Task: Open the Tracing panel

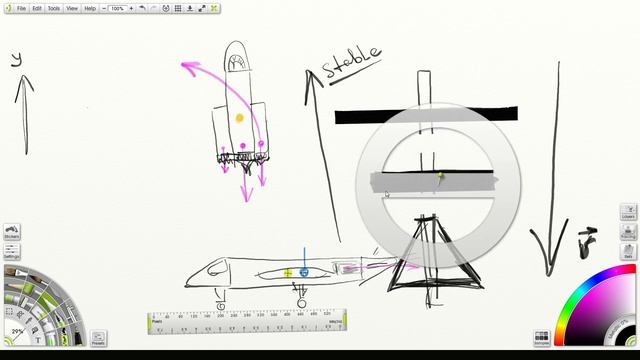Action: [628, 232]
